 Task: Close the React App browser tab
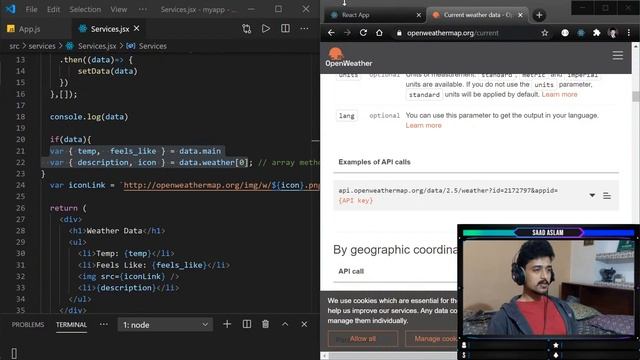[418, 15]
